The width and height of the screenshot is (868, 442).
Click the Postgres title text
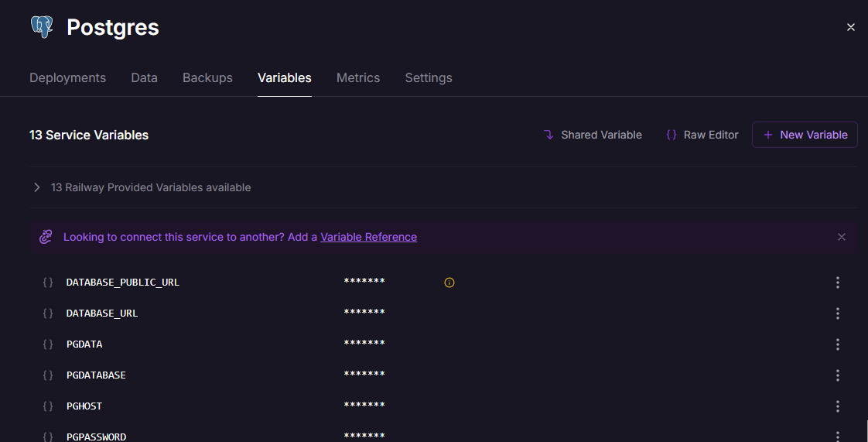pyautogui.click(x=113, y=27)
